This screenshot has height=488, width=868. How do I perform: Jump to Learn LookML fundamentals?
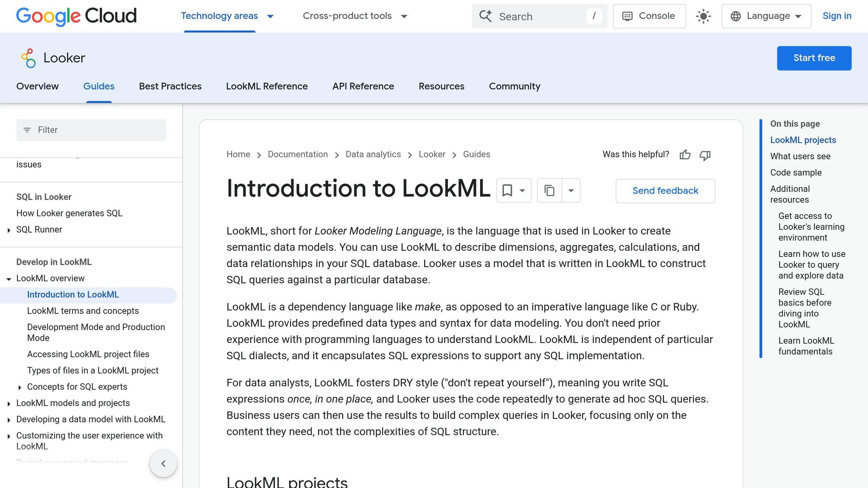[806, 346]
